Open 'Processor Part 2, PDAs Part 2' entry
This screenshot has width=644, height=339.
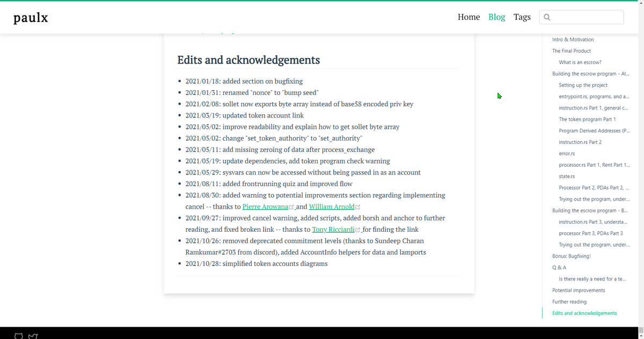click(594, 188)
